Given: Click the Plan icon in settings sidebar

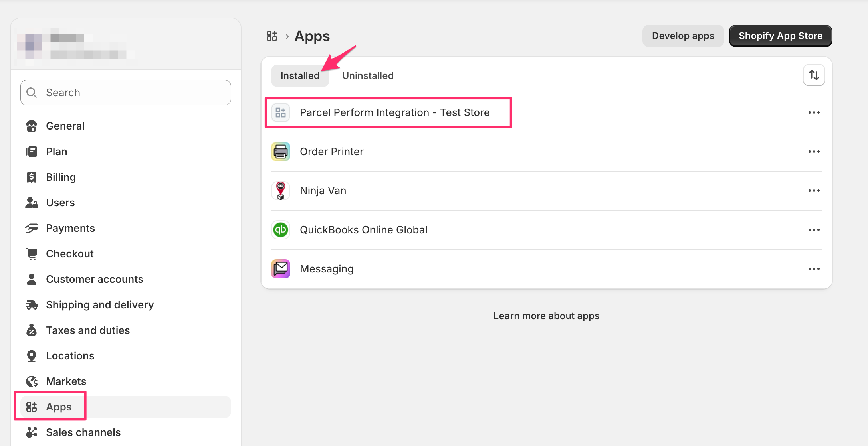Looking at the screenshot, I should 32,152.
